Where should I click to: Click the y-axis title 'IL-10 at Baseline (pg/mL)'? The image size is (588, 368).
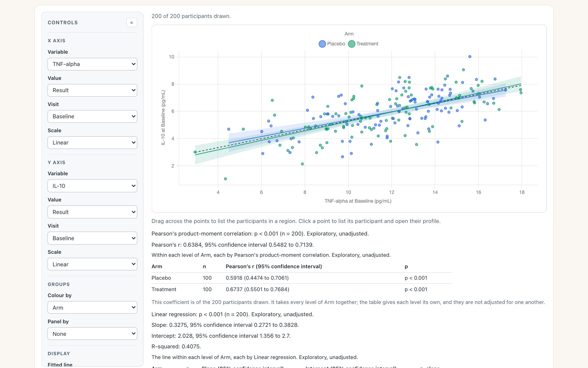tap(163, 117)
